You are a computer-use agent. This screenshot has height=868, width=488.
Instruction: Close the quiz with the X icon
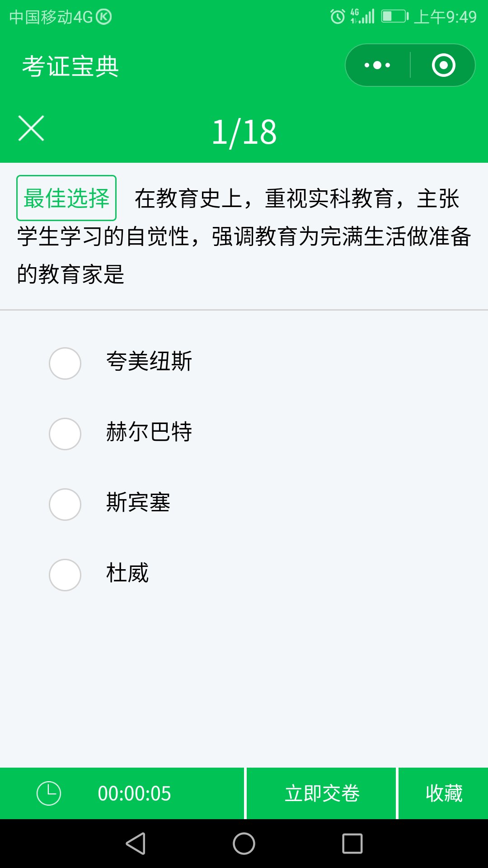(x=31, y=128)
